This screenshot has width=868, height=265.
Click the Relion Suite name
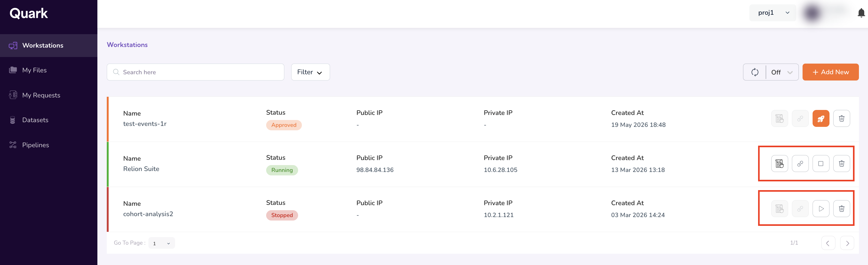tap(141, 169)
